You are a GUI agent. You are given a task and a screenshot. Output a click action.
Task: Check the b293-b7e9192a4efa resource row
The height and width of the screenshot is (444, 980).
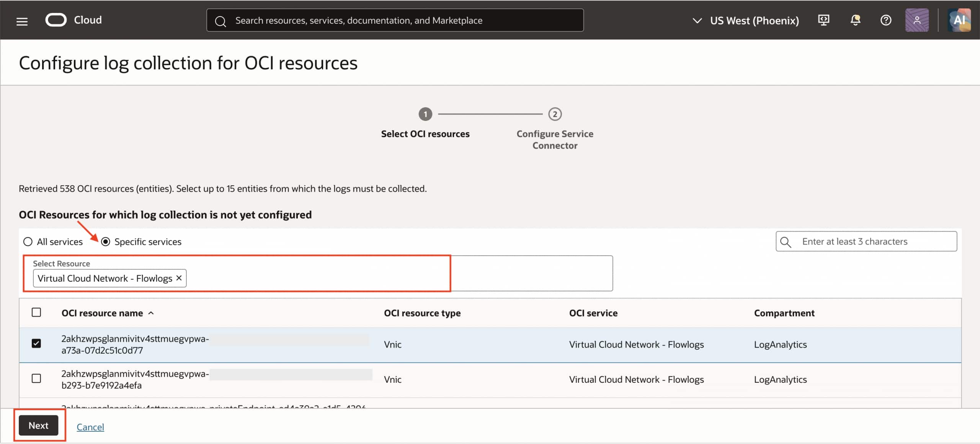(x=36, y=379)
